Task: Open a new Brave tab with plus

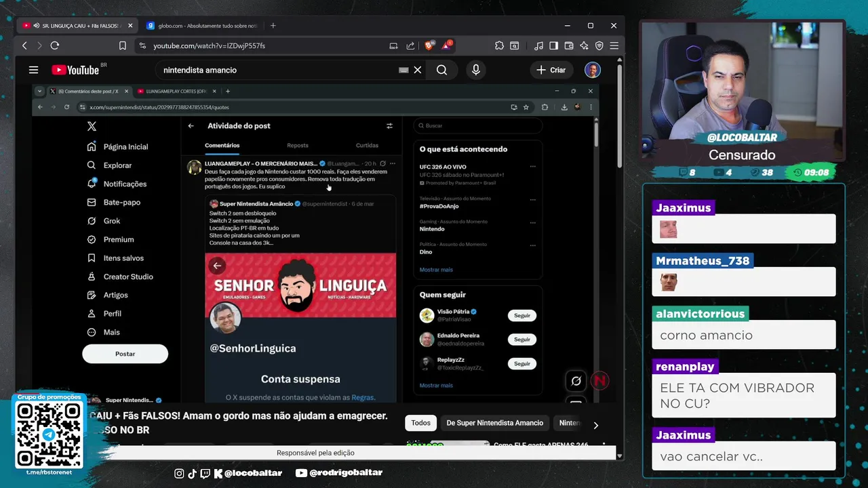Action: (273, 26)
